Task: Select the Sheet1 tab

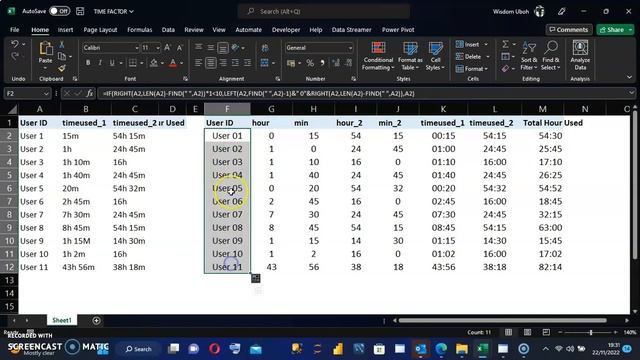Action: pos(62,320)
